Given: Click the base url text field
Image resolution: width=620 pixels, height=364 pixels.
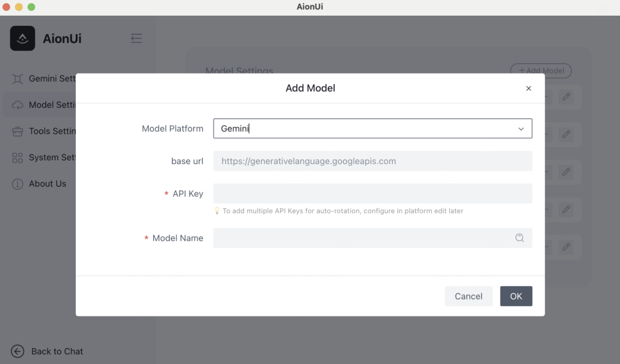Looking at the screenshot, I should pyautogui.click(x=373, y=161).
